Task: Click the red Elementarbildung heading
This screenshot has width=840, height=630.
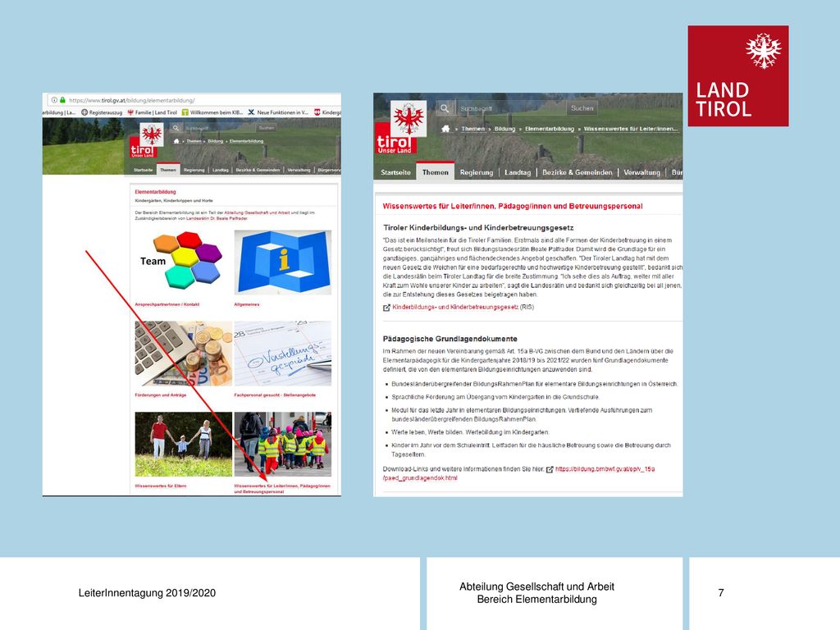Action: (155, 192)
